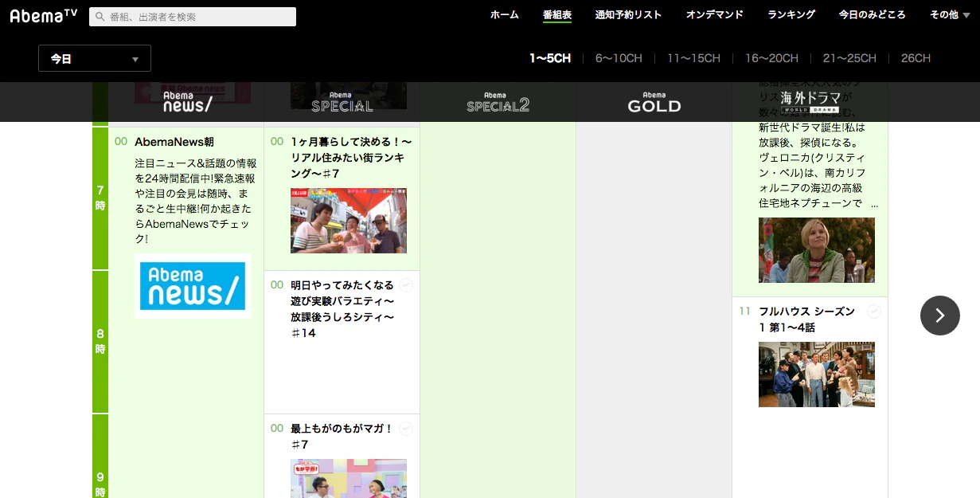Click the ヴェロニカ drama thumbnail image

817,250
